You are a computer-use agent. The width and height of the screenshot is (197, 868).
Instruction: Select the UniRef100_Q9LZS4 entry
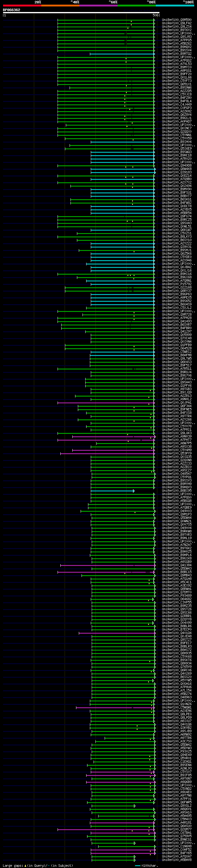177,26
